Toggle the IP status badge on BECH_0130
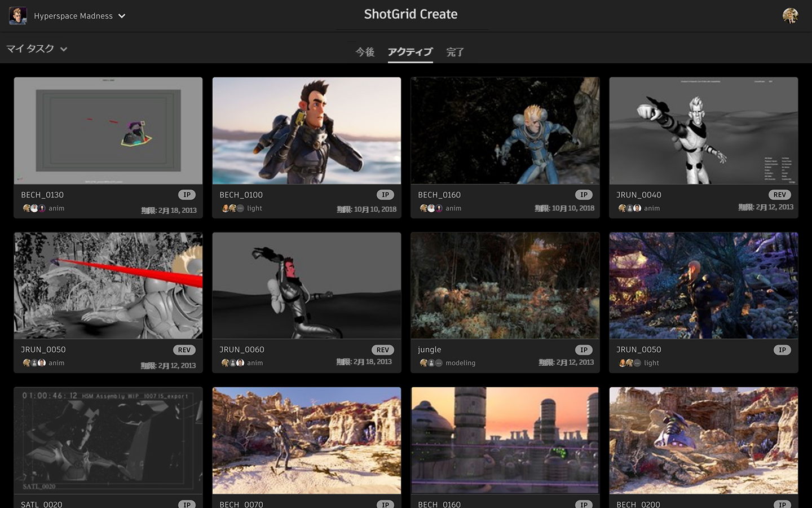The height and width of the screenshot is (508, 812). 187,194
